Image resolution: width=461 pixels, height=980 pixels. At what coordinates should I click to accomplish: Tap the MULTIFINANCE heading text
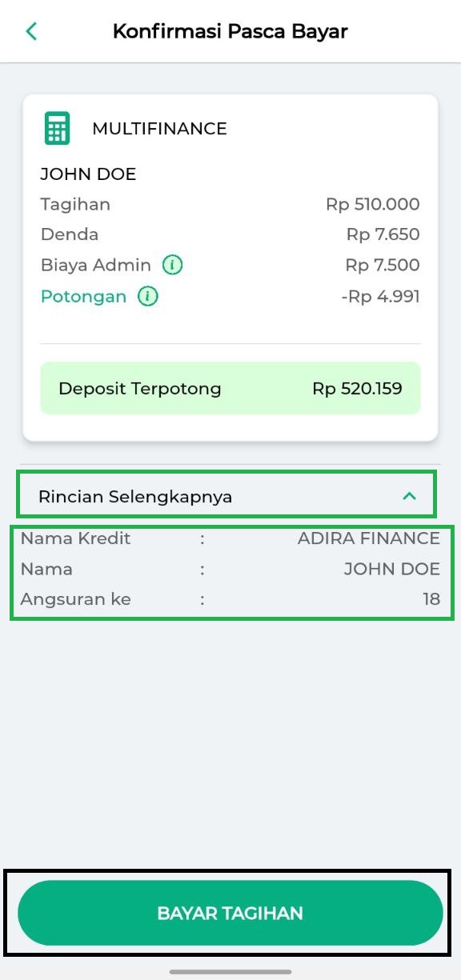(x=160, y=129)
